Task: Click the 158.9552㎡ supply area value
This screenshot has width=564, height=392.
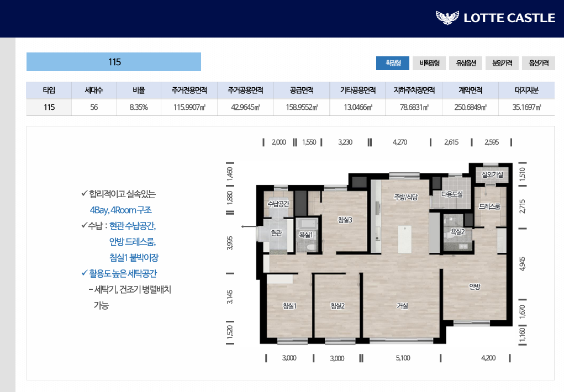Action: [x=302, y=107]
